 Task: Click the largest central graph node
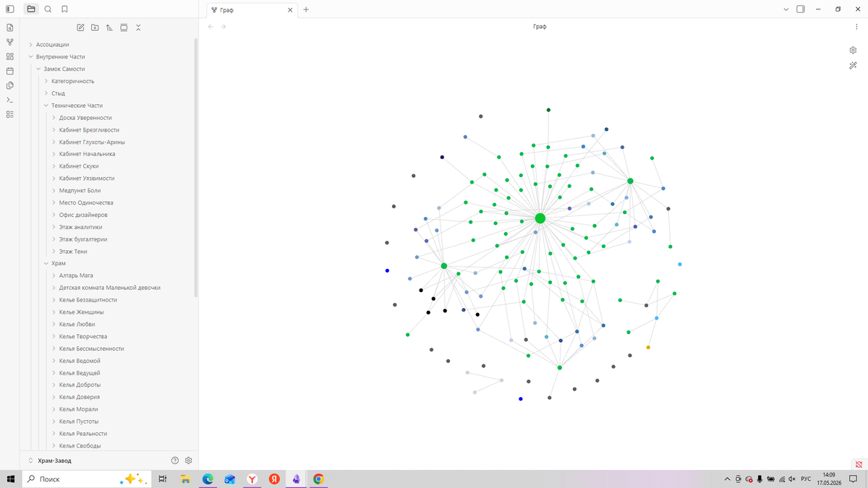540,218
